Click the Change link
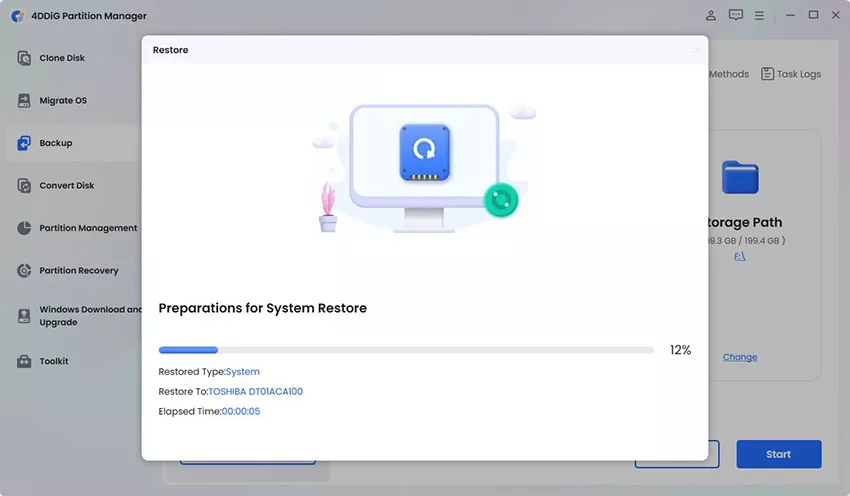The height and width of the screenshot is (496, 850). 740,357
